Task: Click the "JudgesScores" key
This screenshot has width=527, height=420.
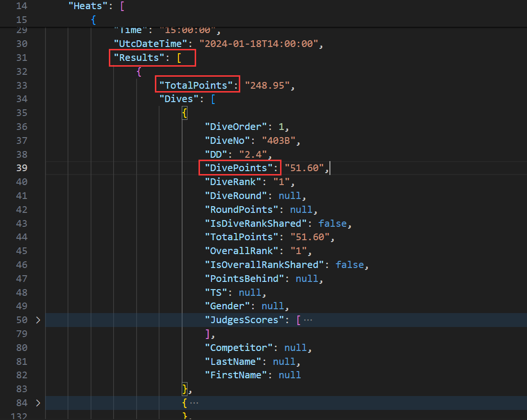Action: click(x=245, y=320)
